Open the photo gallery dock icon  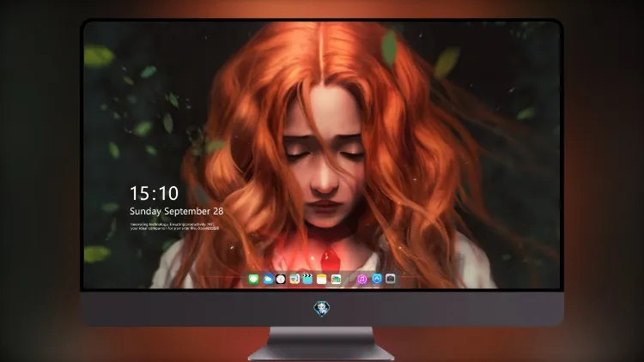pos(336,280)
